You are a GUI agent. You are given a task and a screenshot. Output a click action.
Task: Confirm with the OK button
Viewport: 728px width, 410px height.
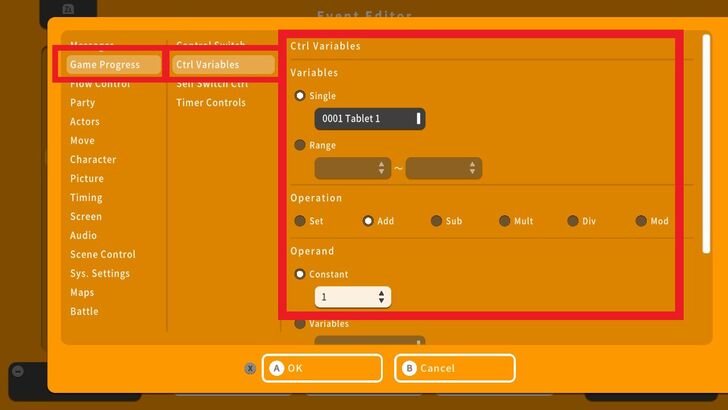coord(322,368)
